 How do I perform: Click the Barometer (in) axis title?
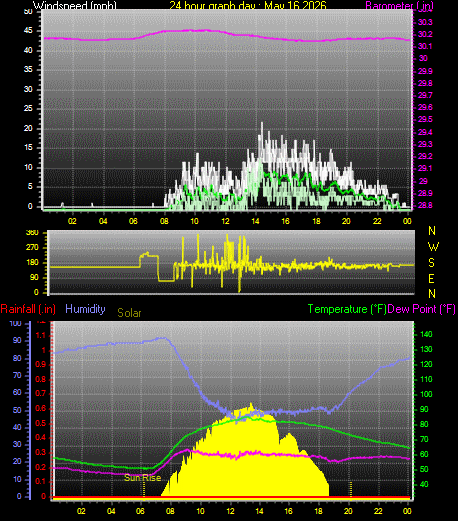(399, 5)
